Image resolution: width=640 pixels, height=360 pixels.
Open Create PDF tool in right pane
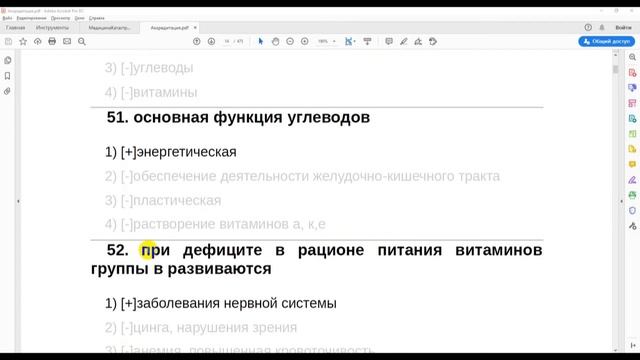pyautogui.click(x=632, y=73)
